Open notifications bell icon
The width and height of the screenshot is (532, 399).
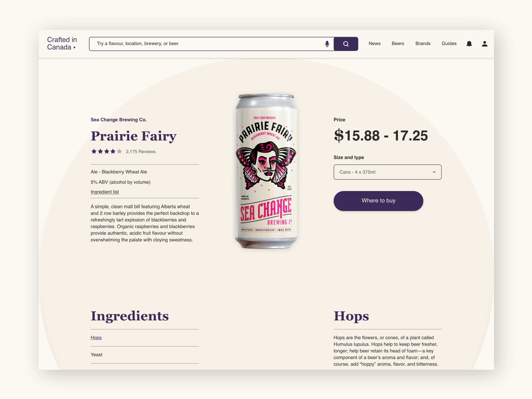coord(469,44)
